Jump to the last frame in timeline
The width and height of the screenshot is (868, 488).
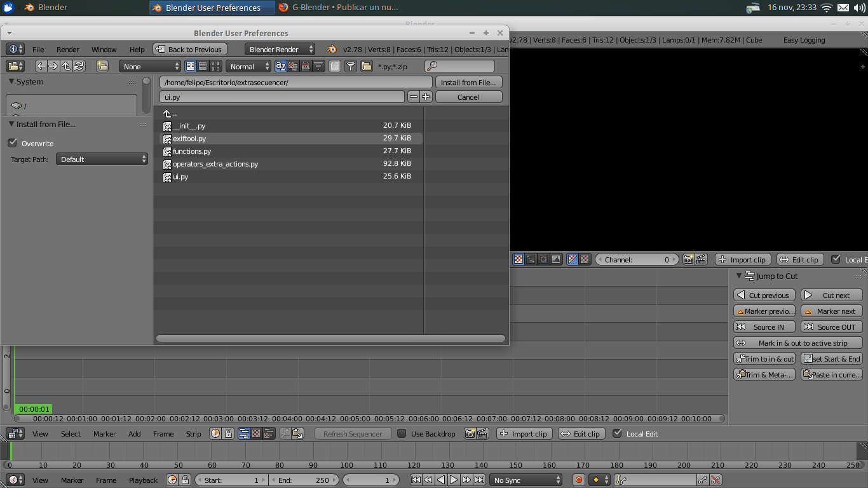point(479,480)
